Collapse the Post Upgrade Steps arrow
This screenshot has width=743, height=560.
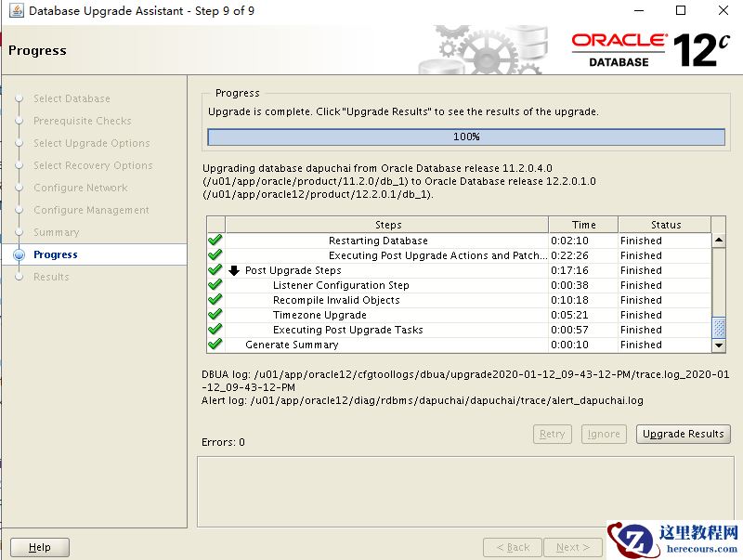coord(234,270)
